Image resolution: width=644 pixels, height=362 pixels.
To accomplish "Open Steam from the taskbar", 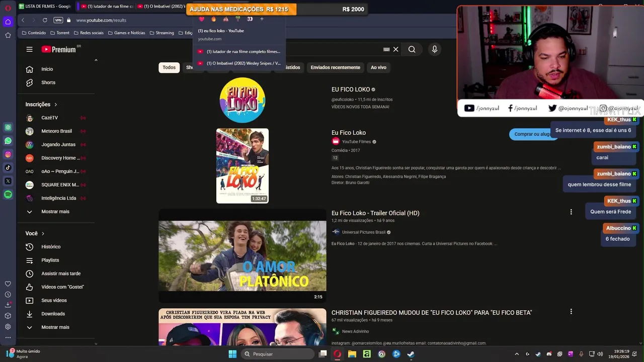I will pyautogui.click(x=411, y=354).
